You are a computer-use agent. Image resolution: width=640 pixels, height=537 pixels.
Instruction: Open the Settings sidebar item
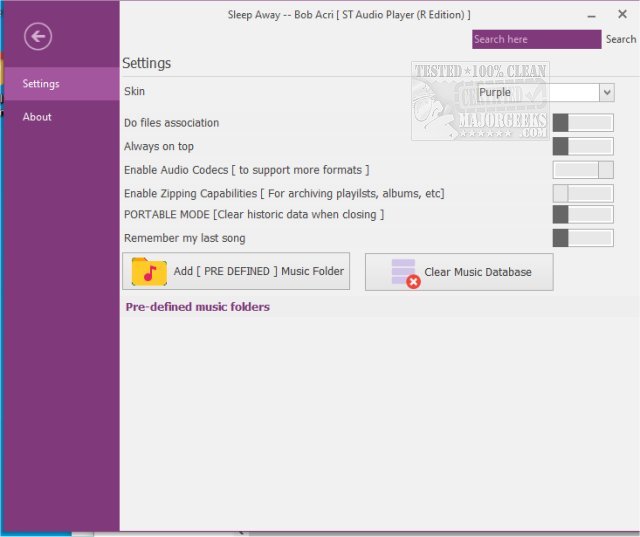click(x=60, y=84)
